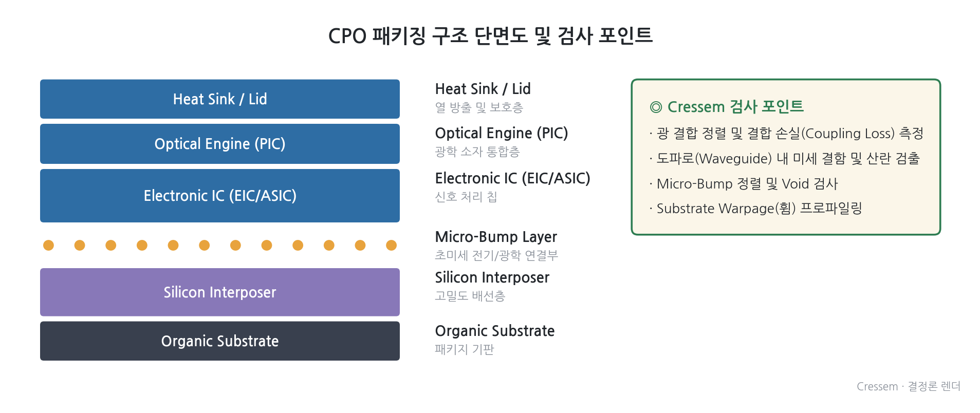Click the Substrate Warpage(휨) 프로파일링 line
The height and width of the screenshot is (413, 980).
755,208
